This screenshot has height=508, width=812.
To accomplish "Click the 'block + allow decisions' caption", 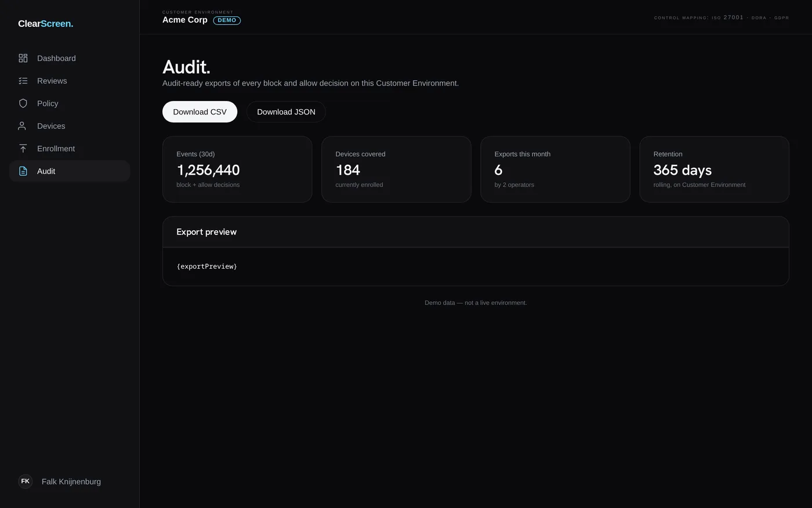I will coord(208,185).
